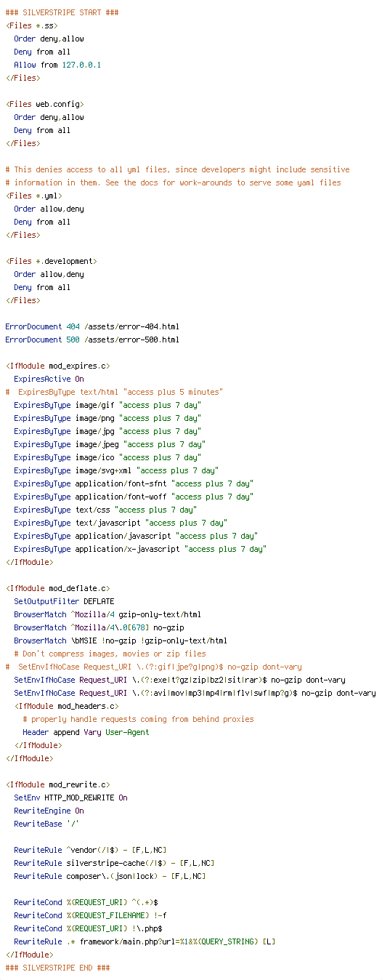Image resolution: width=382 pixels, height=980 pixels.
Task: Click the ExpiresByType image/gif line
Action: coord(107,405)
